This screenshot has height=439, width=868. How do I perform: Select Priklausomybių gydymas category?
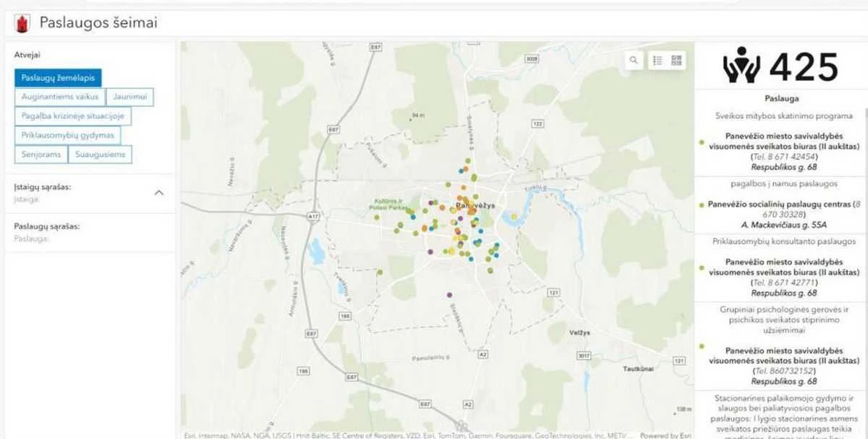(67, 135)
